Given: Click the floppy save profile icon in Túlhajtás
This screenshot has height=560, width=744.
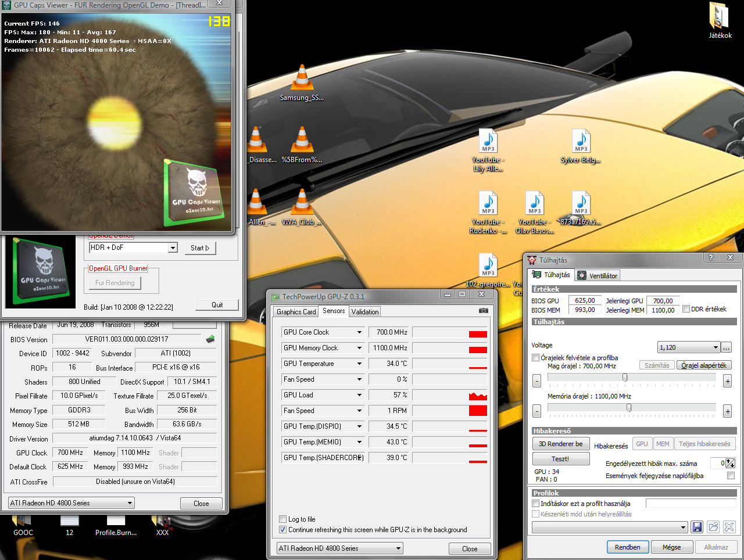Looking at the screenshot, I should pyautogui.click(x=697, y=527).
